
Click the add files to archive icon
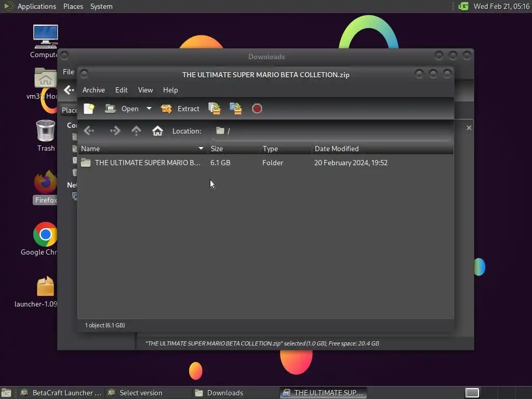215,109
